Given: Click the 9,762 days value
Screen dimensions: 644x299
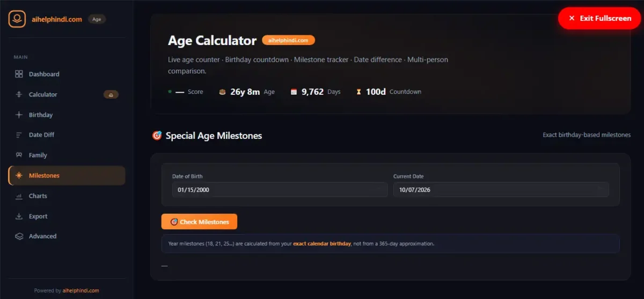Looking at the screenshot, I should coord(312,92).
